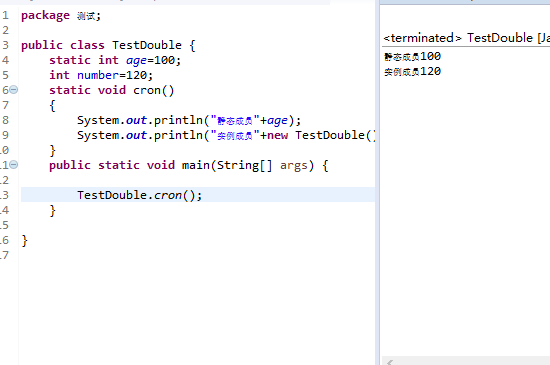Click the '<terminated> TestDouble' console header
Image resolution: width=550 pixels, height=365 pixels.
(x=458, y=38)
